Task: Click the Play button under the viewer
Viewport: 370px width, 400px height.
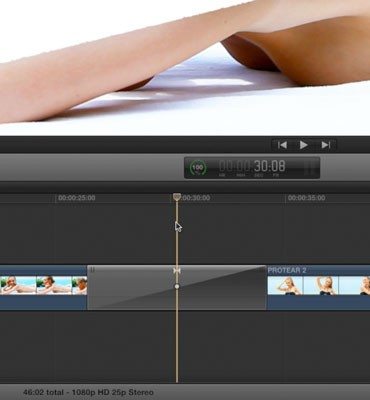Action: click(x=303, y=145)
